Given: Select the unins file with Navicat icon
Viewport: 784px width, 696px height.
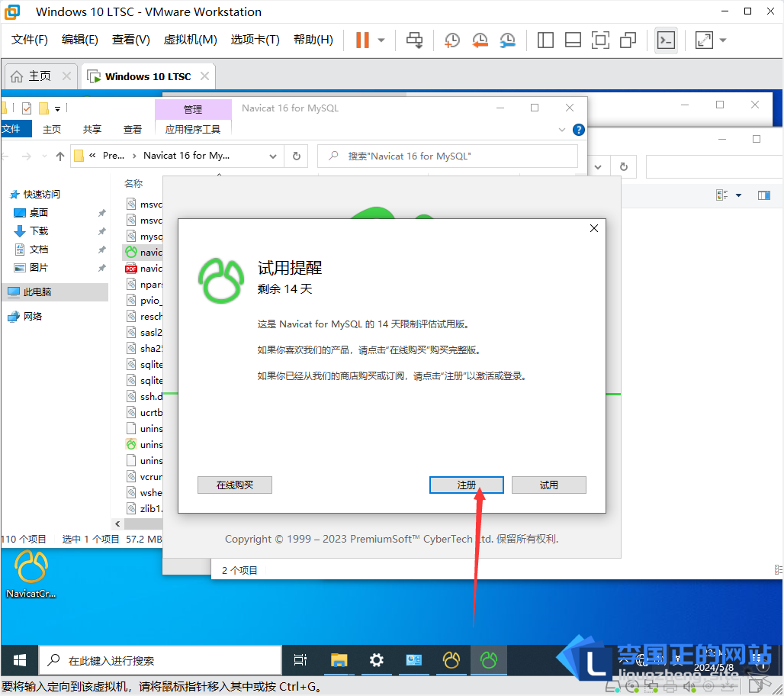Looking at the screenshot, I should coord(144,445).
